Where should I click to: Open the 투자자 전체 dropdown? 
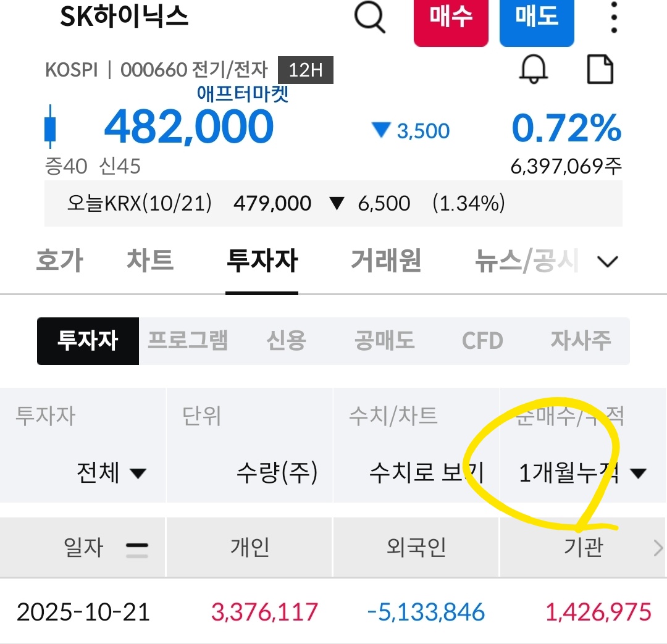pyautogui.click(x=111, y=474)
